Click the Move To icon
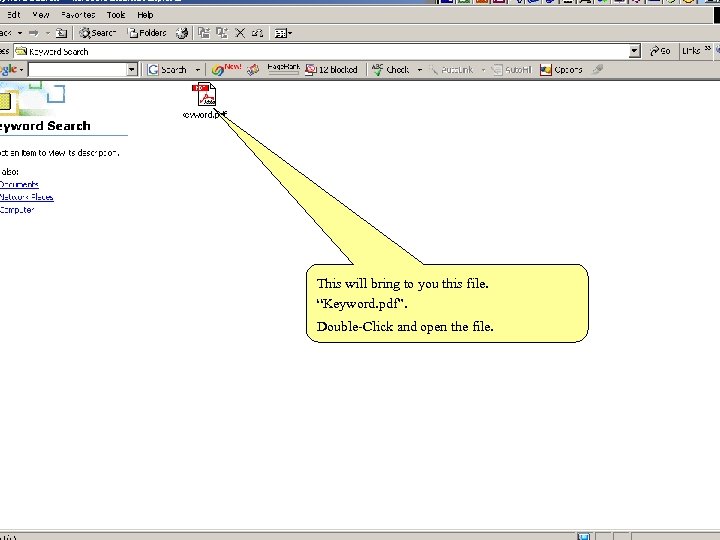720x540 pixels. [204, 33]
